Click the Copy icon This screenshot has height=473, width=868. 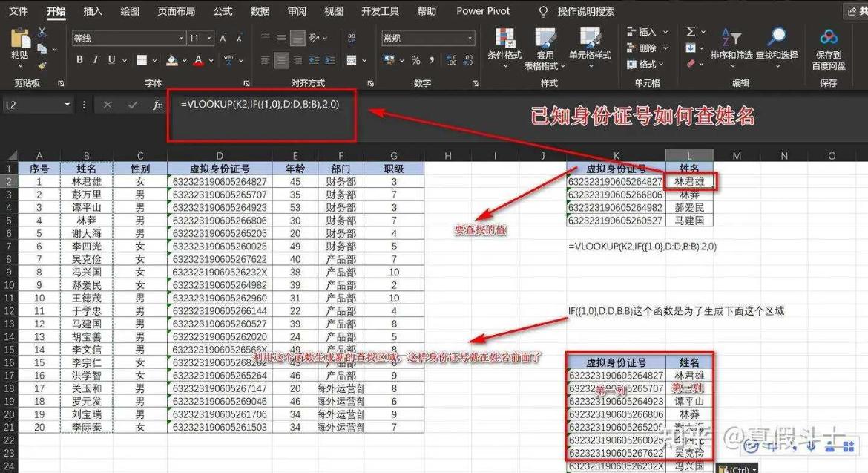pos(42,49)
